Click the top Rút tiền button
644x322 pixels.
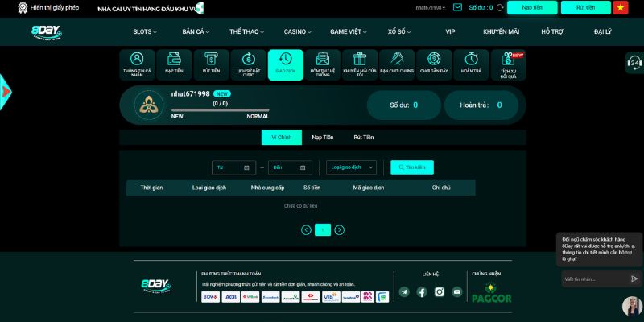(x=586, y=7)
